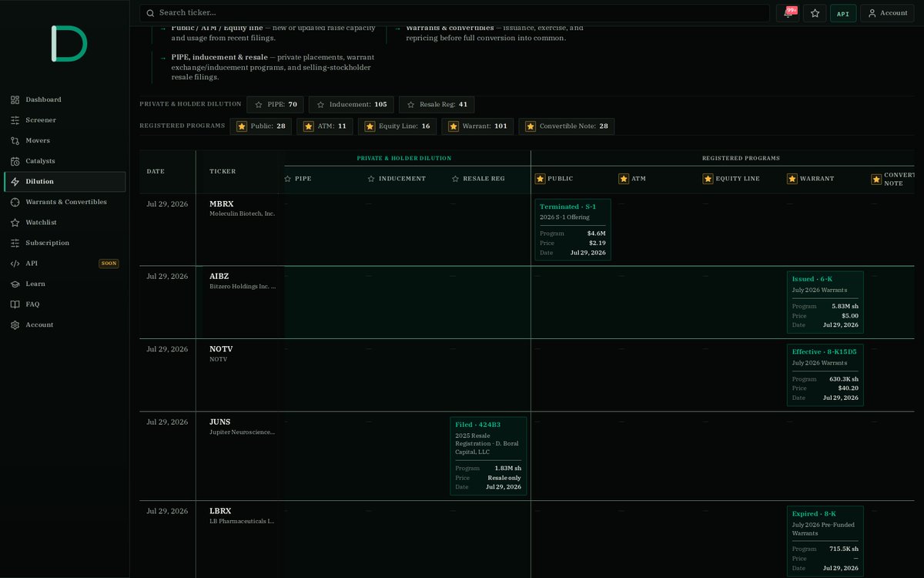Click the star in INDUCEMENT column header
The height and width of the screenshot is (578, 924).
371,179
